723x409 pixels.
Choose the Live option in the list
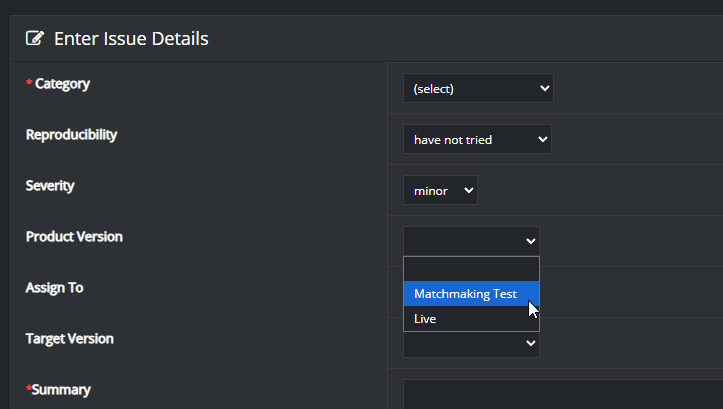pos(425,319)
